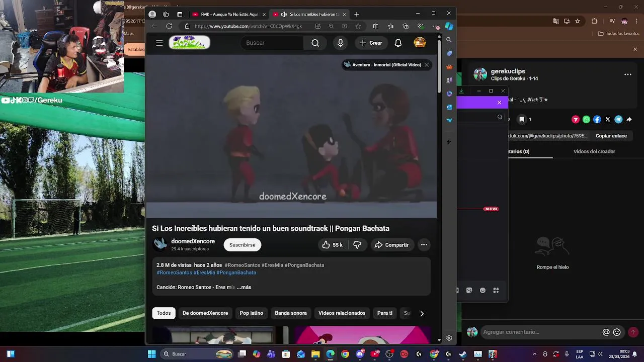Open Discord from the taskbar
Image resolution: width=644 pixels, height=362 pixels.
(360, 354)
